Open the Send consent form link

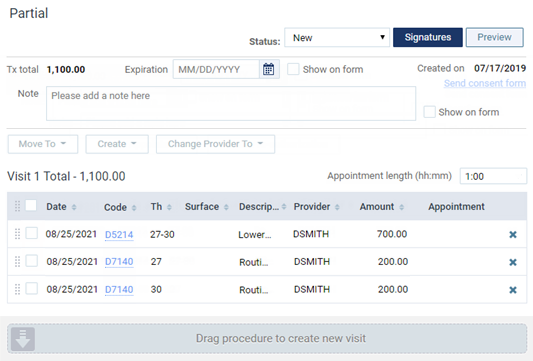(x=485, y=83)
